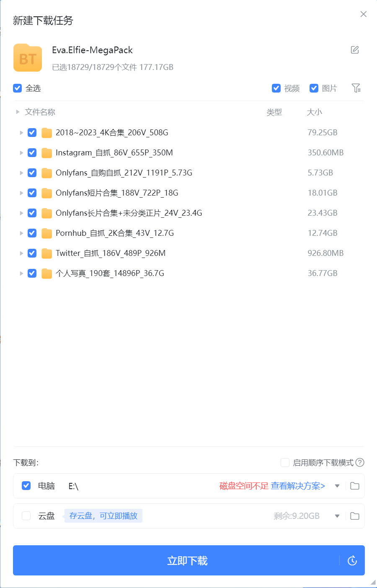Click the 12.74GB size value
This screenshot has height=588, width=377.
pyautogui.click(x=323, y=233)
